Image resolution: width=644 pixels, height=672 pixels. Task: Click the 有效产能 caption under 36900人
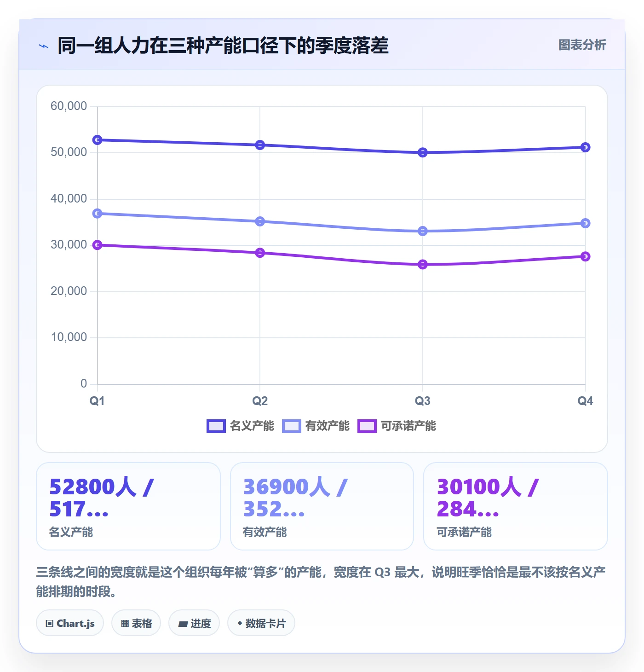pyautogui.click(x=264, y=533)
